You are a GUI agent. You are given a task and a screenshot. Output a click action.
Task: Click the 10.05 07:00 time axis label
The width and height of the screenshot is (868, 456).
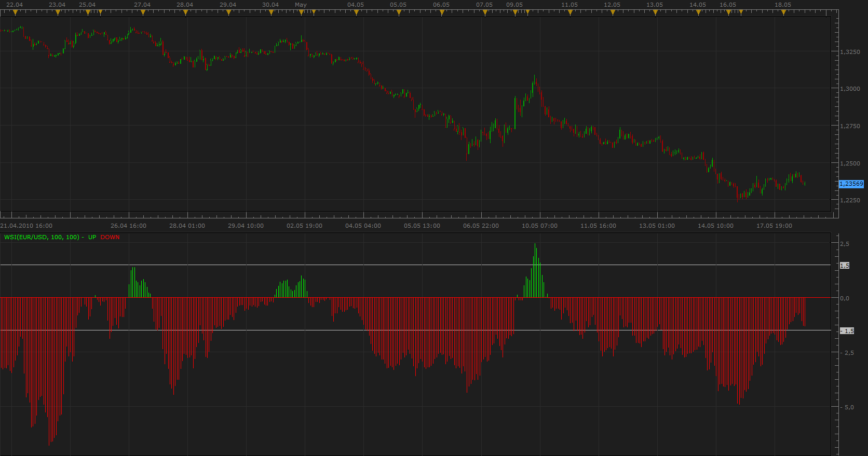coord(539,226)
